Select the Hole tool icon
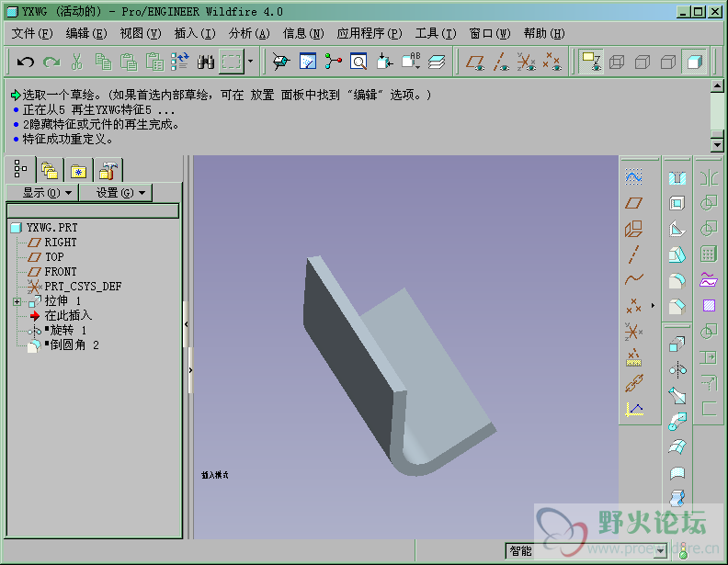The image size is (728, 565). [677, 177]
